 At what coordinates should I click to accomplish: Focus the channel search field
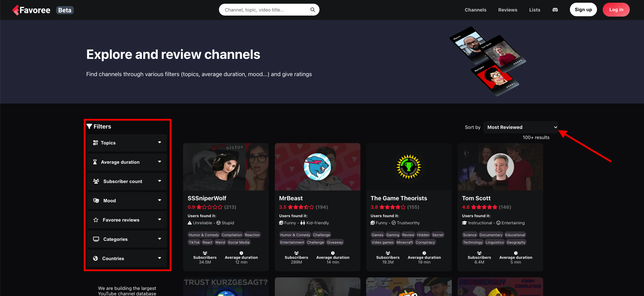tap(269, 10)
